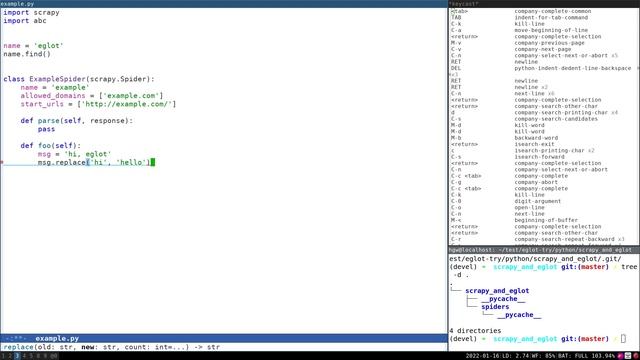This screenshot has width=640, height=360.
Task: Place cursor on 'import abc' line
Action: (x=25, y=21)
